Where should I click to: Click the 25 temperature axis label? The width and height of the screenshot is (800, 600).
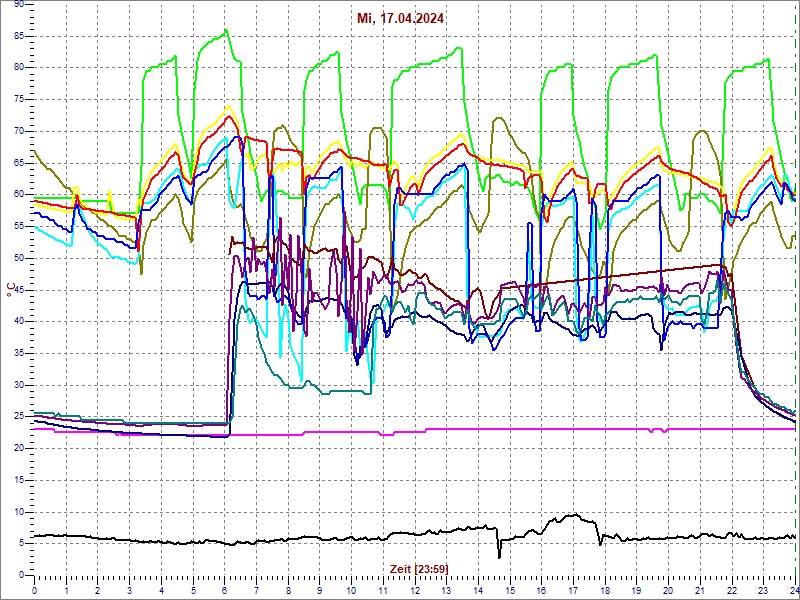[x=18, y=417]
